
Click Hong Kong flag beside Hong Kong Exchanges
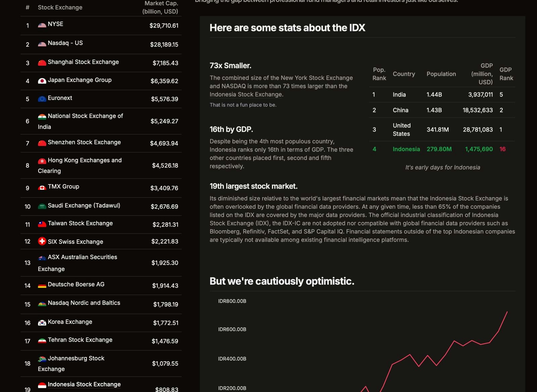(42, 161)
